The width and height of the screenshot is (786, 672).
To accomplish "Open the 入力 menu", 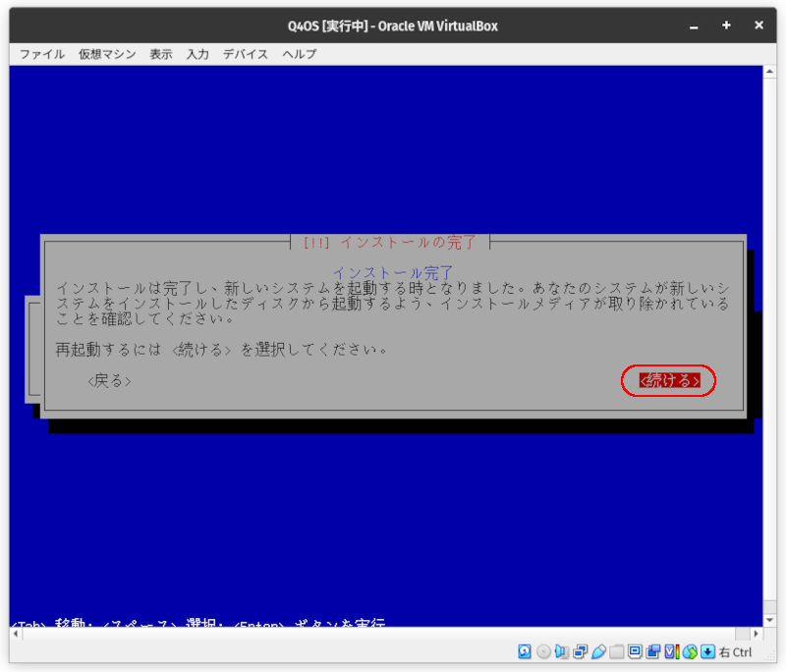I will [x=197, y=54].
